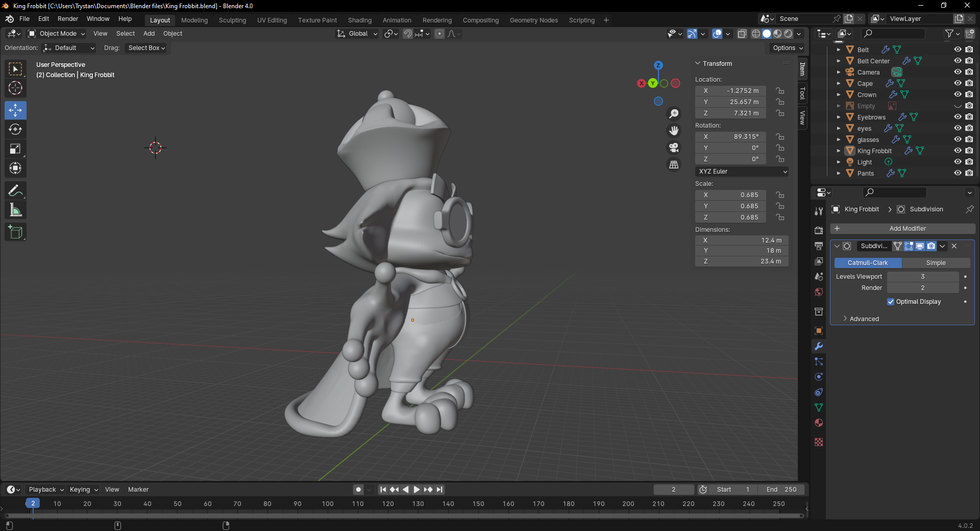Choose the Annotate pencil tool
This screenshot has height=531, width=980.
(x=15, y=191)
